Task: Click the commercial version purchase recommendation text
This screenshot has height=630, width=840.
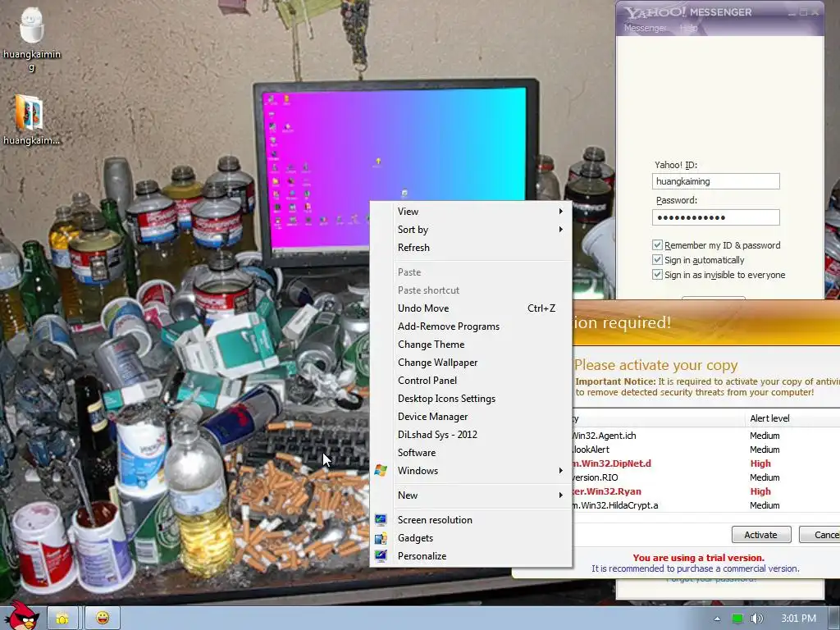Action: (696, 568)
